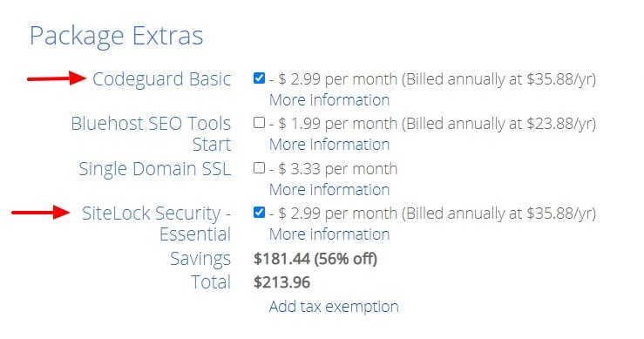The width and height of the screenshot is (644, 339).
Task: Select the Codeguard Basic label
Action: point(162,79)
